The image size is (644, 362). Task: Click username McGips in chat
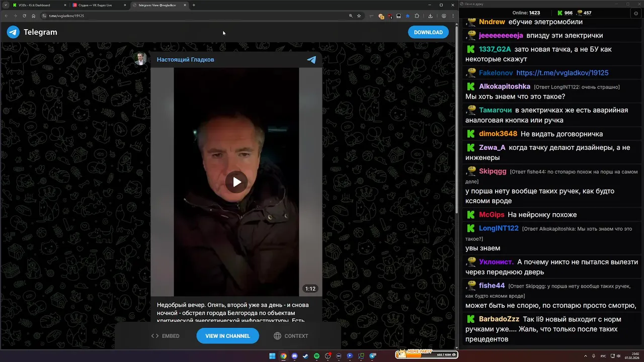(x=492, y=215)
